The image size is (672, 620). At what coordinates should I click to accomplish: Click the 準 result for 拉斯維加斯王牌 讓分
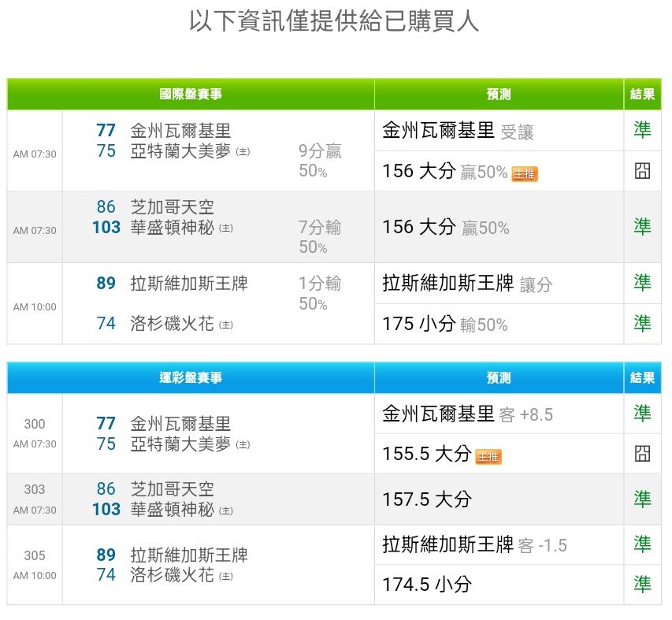[642, 283]
